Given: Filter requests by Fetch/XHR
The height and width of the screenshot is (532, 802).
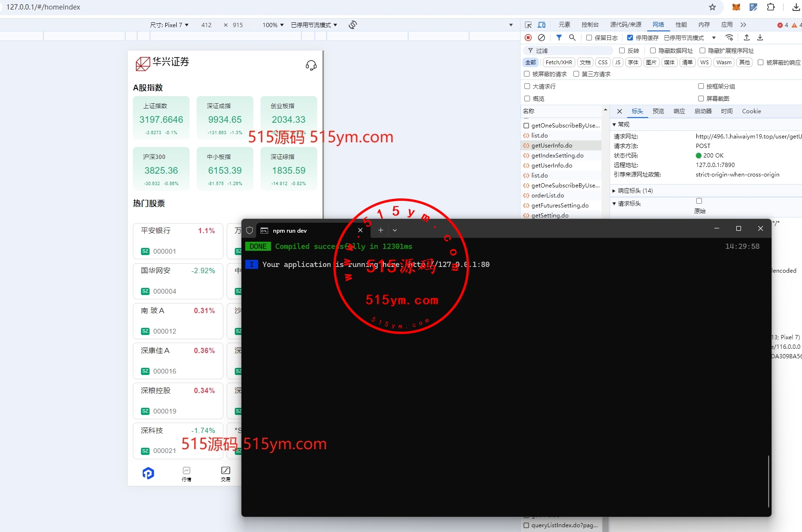Looking at the screenshot, I should click(x=559, y=62).
